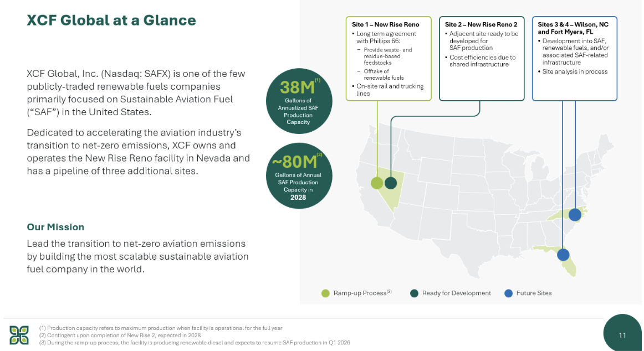The image size is (644, 351).
Task: Click the Our Mission heading
Action: [x=55, y=227]
